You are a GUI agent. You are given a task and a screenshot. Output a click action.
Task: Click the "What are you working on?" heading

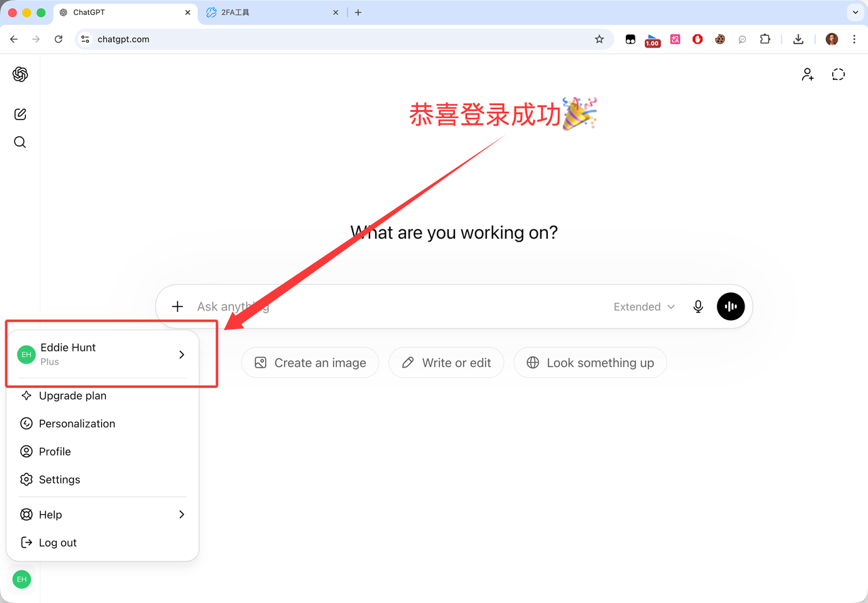[454, 233]
